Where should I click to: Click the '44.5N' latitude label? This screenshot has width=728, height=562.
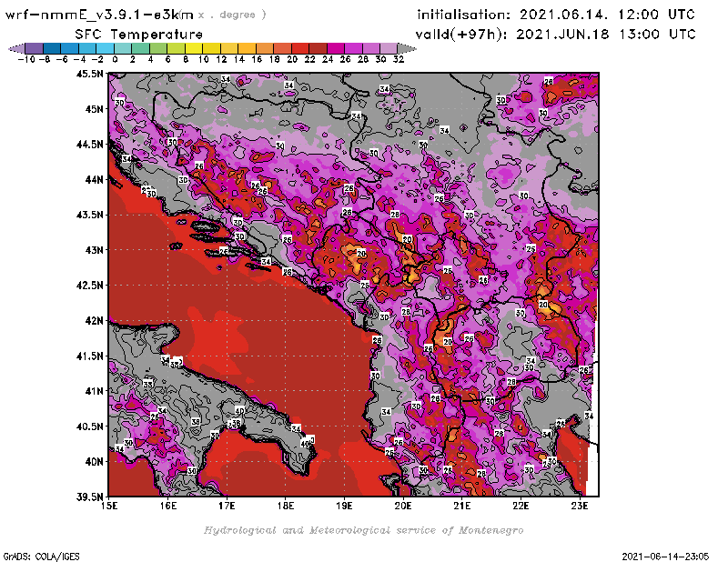89,144
